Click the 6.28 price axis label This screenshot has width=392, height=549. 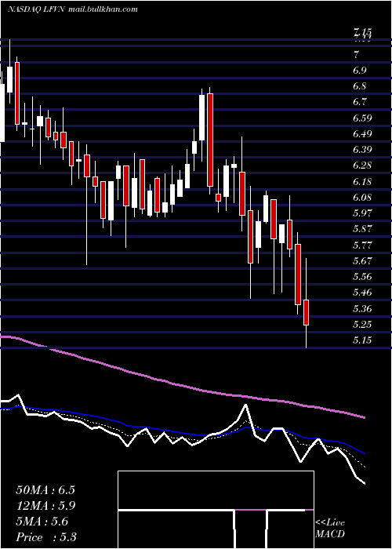[362, 165]
